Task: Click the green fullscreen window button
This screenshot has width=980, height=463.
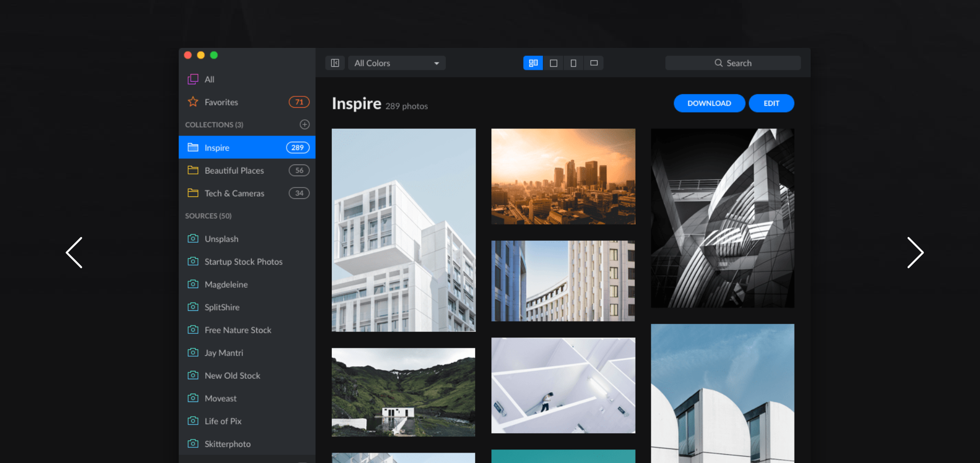Action: click(214, 55)
